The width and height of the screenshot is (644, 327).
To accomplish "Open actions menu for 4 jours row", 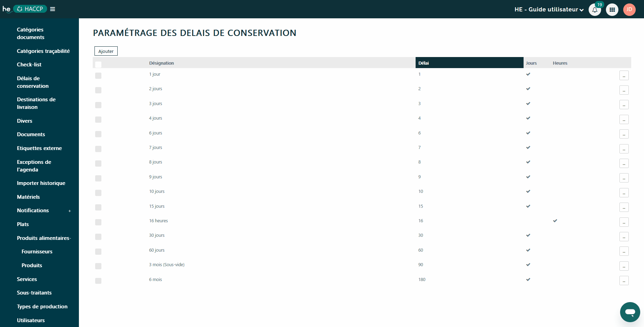I will (x=624, y=120).
